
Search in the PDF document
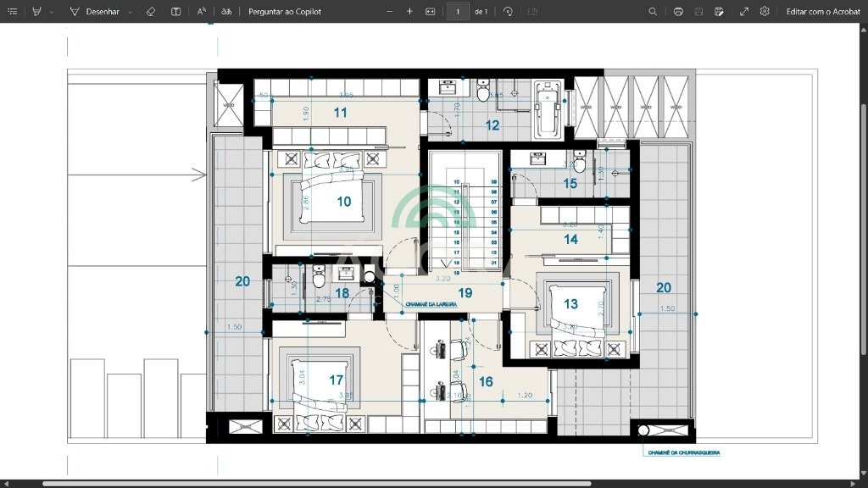coord(652,12)
